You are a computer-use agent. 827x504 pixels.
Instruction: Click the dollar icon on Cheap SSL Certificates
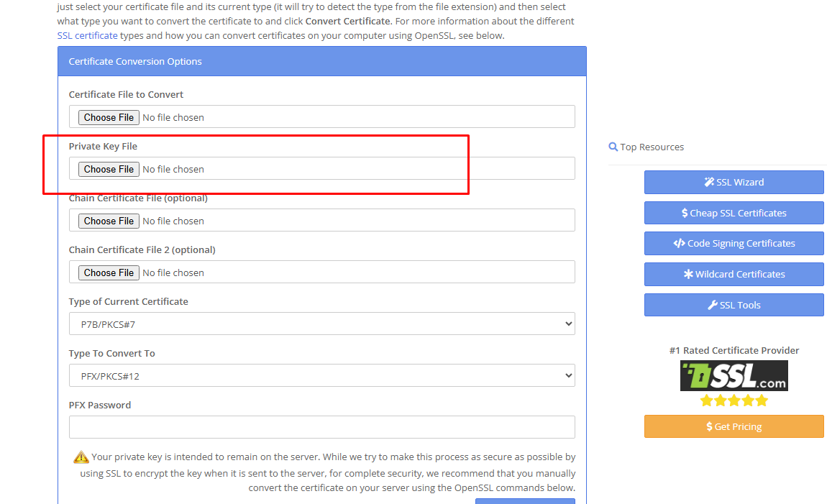coord(685,213)
